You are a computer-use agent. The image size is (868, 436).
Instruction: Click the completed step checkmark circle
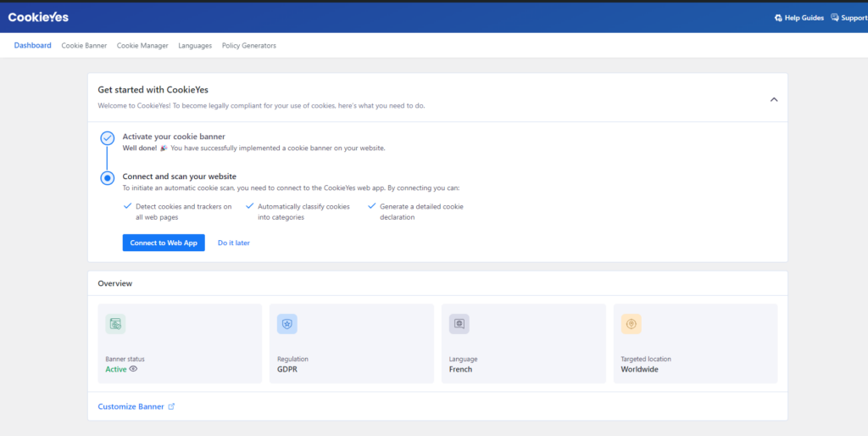(x=108, y=138)
